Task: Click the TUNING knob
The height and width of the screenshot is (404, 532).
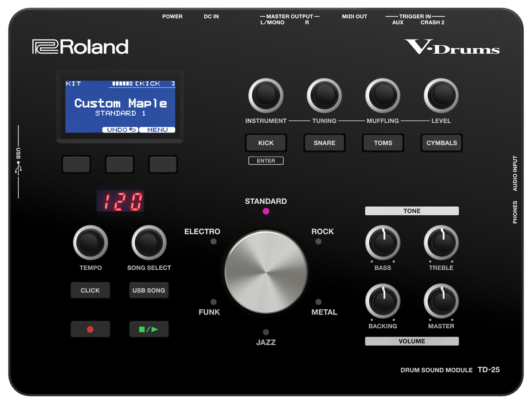Action: point(324,94)
